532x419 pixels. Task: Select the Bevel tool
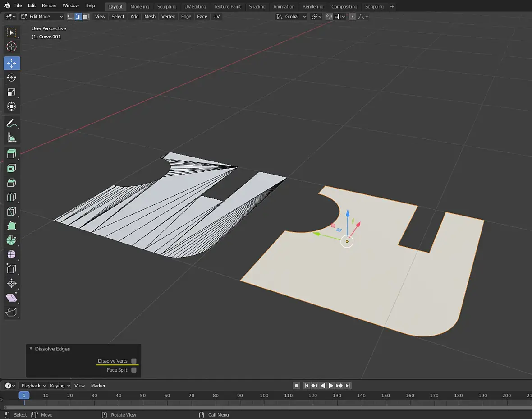click(12, 183)
